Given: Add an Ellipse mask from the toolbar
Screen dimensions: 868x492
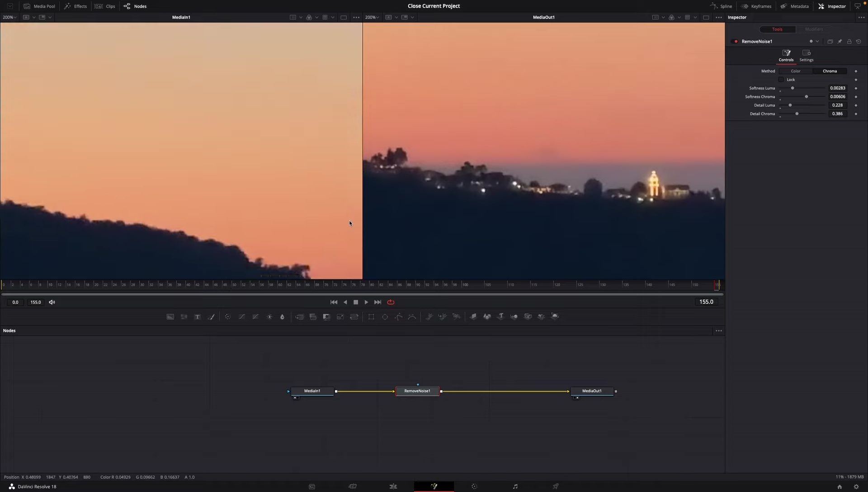Looking at the screenshot, I should tap(385, 317).
